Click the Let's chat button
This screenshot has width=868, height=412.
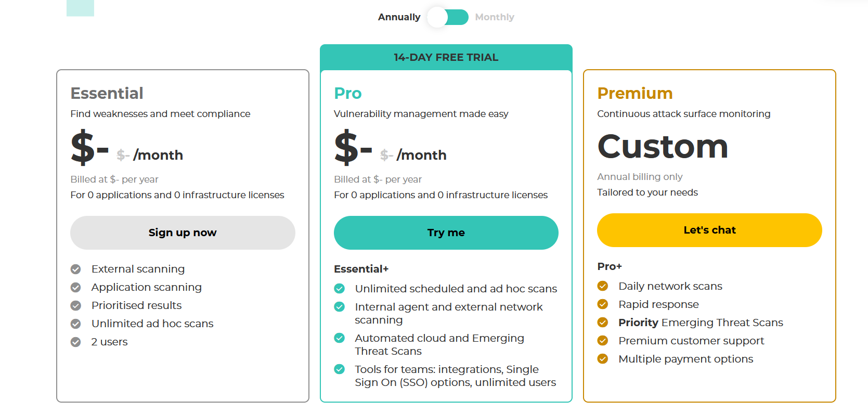(x=709, y=230)
